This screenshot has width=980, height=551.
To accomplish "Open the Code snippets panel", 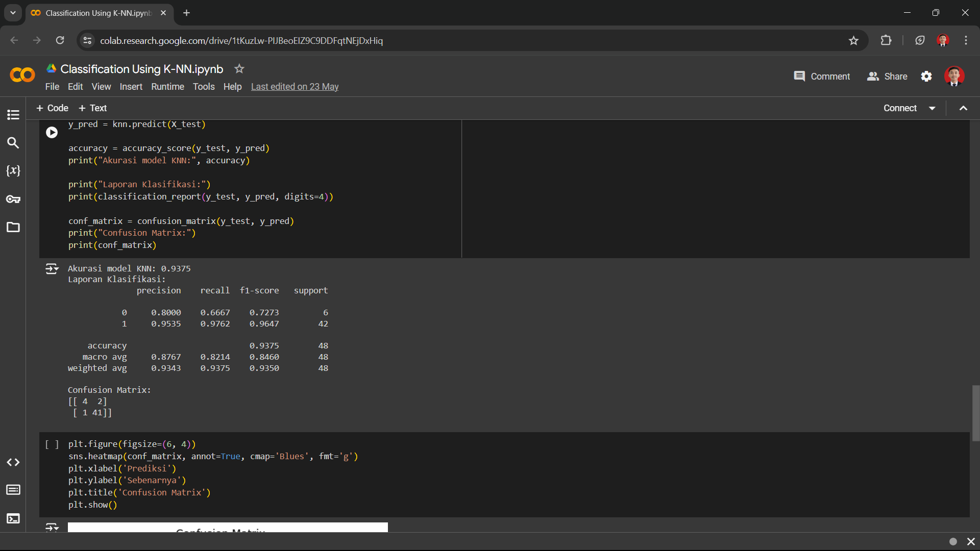I will [x=13, y=462].
